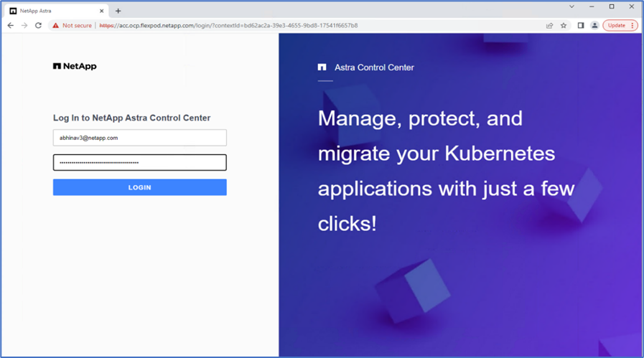The width and height of the screenshot is (644, 358).
Task: Close the browser window
Action: point(632,6)
